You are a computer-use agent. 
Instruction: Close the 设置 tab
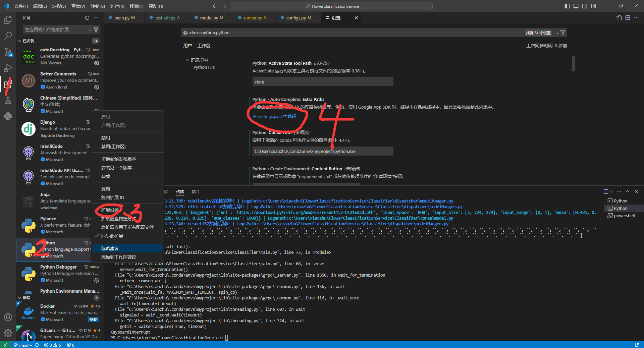pyautogui.click(x=356, y=18)
